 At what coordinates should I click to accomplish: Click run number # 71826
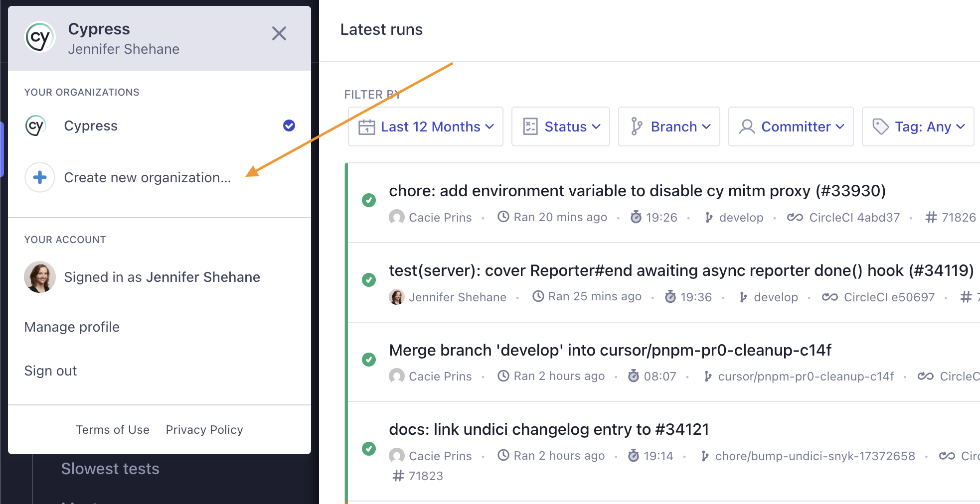(951, 217)
